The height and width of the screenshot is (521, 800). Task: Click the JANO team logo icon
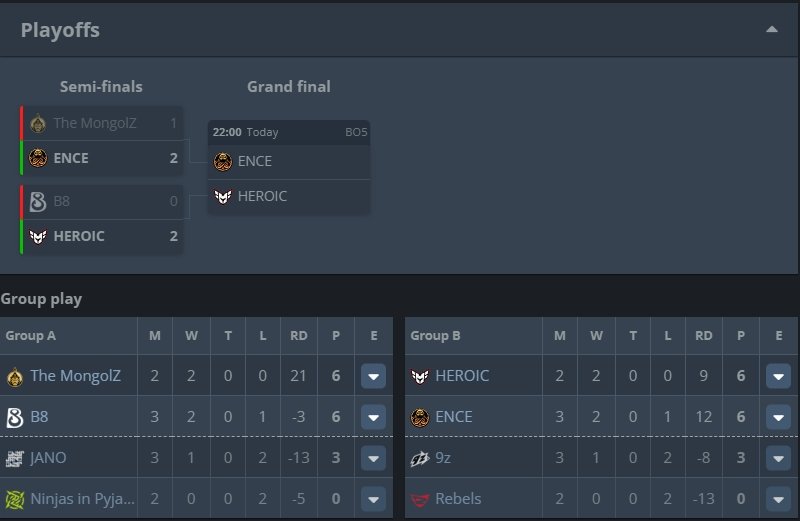tap(15, 458)
